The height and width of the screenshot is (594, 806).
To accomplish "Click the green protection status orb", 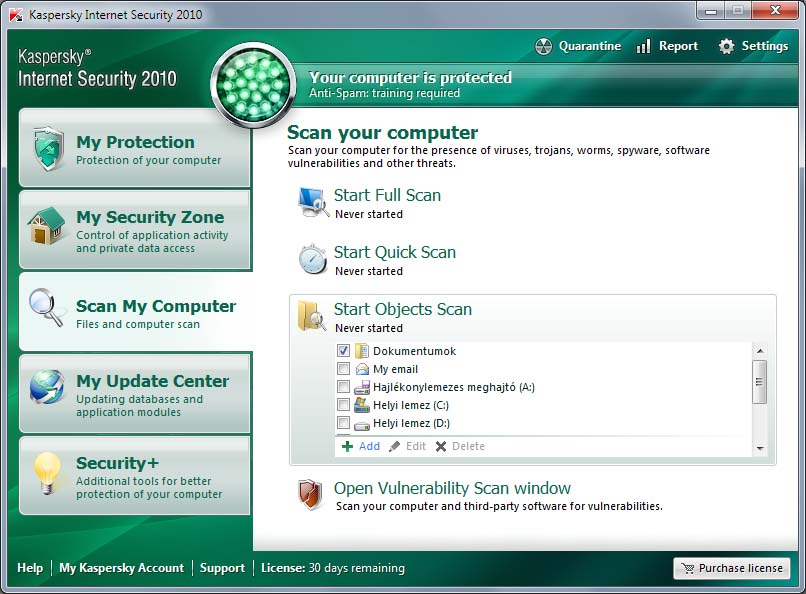I will coord(253,85).
